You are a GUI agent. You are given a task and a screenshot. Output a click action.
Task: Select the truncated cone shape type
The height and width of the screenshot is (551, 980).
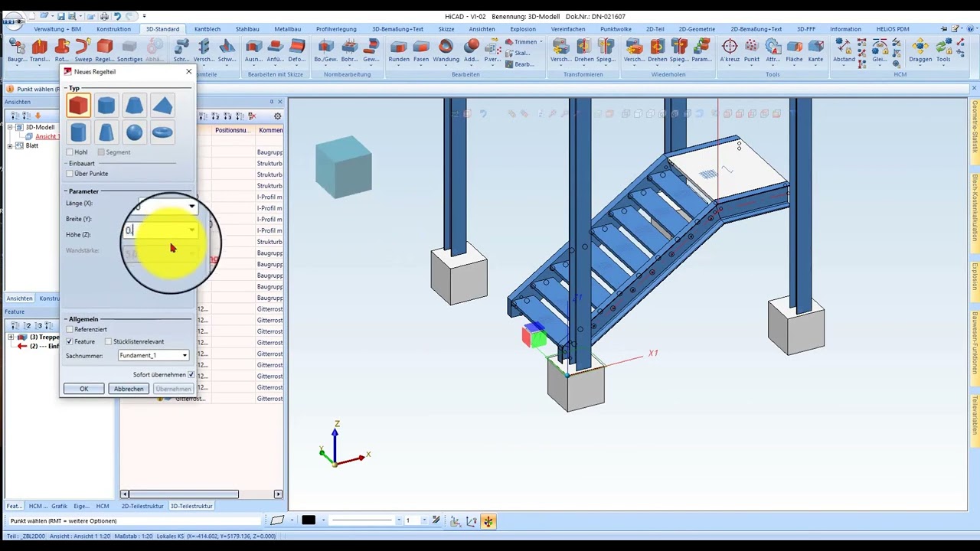pyautogui.click(x=106, y=132)
